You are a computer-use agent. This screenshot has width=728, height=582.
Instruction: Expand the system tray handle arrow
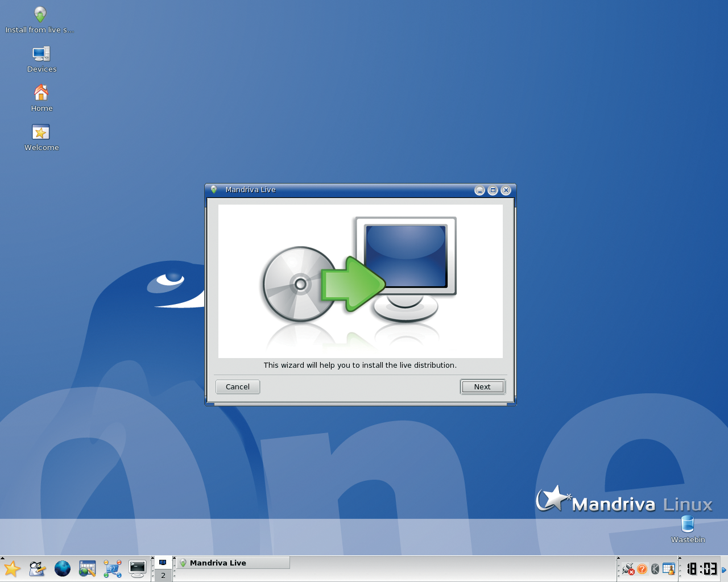[618, 559]
